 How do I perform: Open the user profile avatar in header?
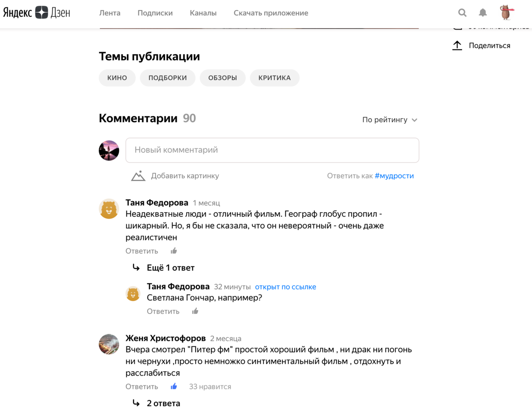[x=506, y=13]
